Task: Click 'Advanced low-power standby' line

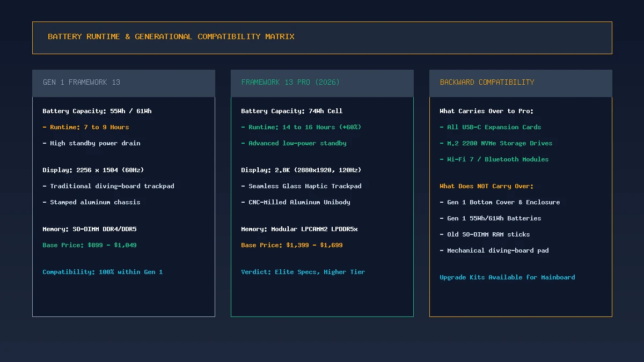Action: pos(294,143)
